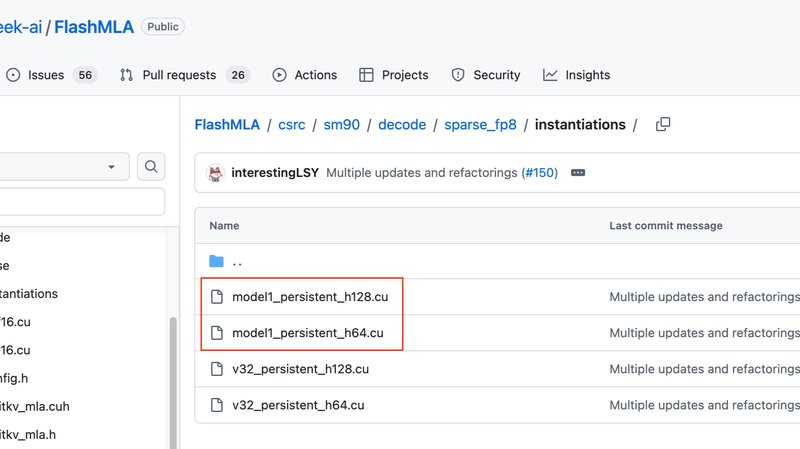
Task: Select the itkv_mla.h file in sidebar tree
Action: pos(28,435)
